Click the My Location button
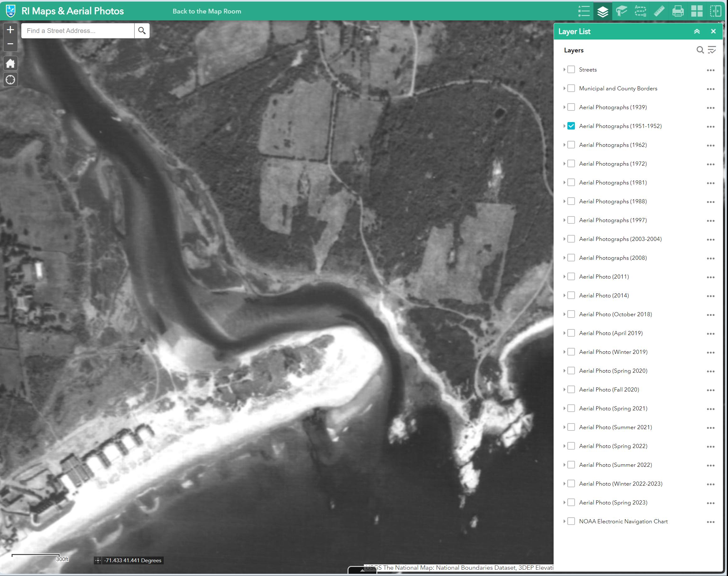The width and height of the screenshot is (728, 576). 10,80
